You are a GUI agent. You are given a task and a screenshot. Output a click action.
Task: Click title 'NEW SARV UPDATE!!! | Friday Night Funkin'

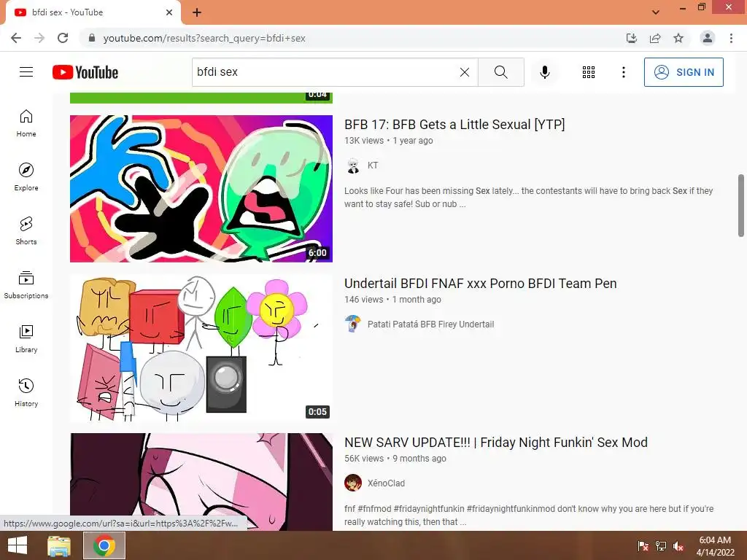point(496,443)
